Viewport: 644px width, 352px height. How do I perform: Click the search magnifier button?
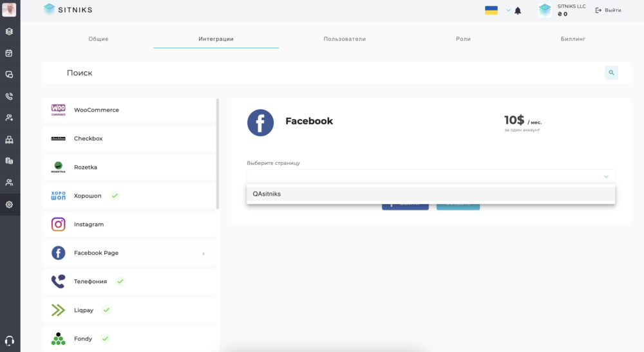coord(612,73)
